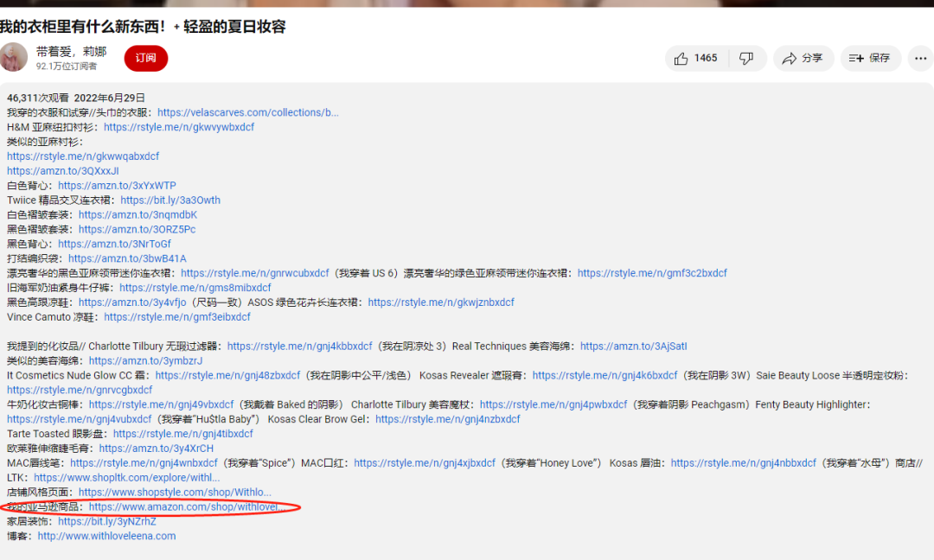Image resolution: width=934 pixels, height=560 pixels.
Task: Click the 46,311次观看 view count text
Action: [x=37, y=98]
